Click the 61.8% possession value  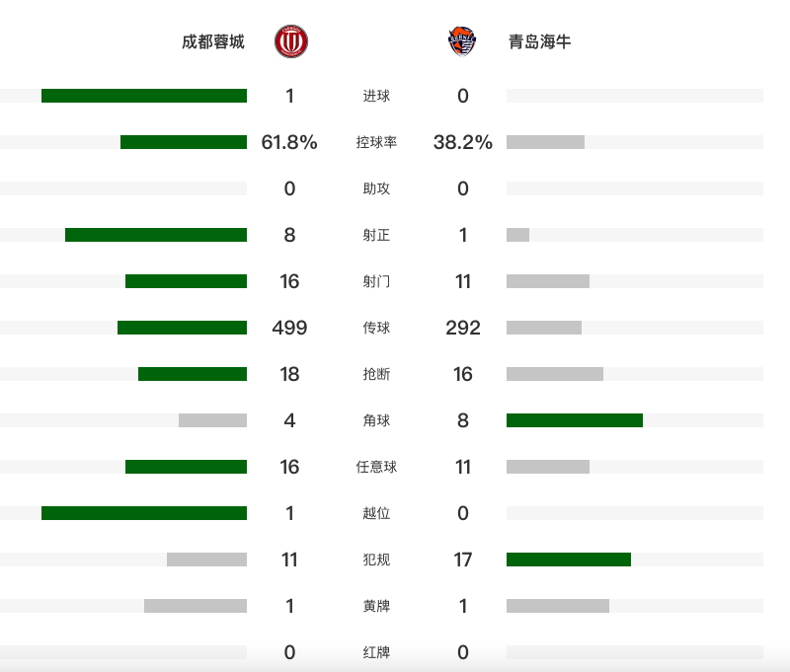(289, 142)
